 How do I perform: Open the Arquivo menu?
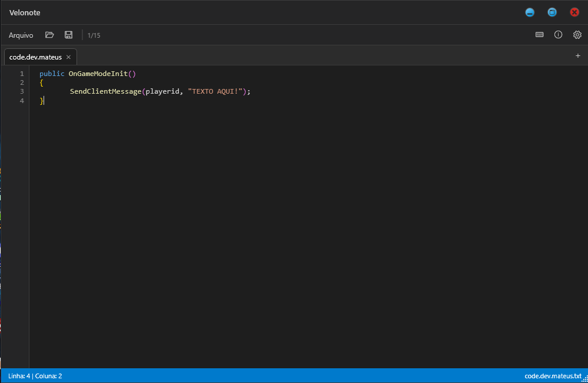21,35
